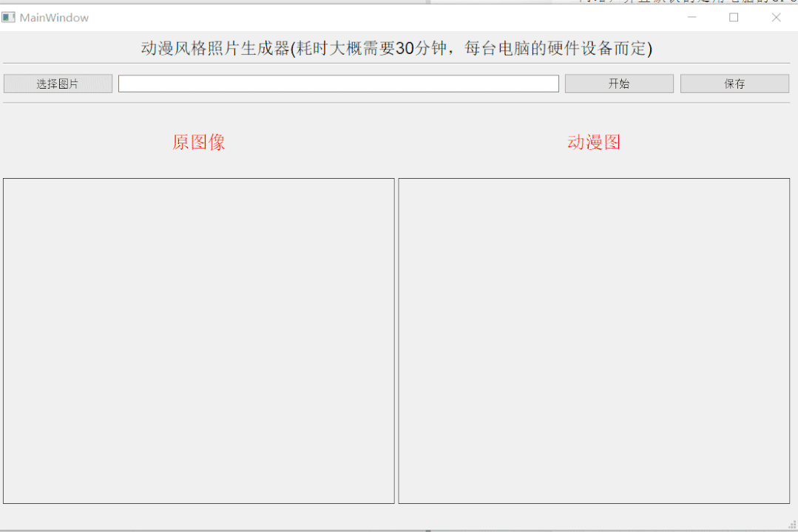This screenshot has height=532, width=798.
Task: Click the 原图像 (original image) label
Action: [197, 142]
